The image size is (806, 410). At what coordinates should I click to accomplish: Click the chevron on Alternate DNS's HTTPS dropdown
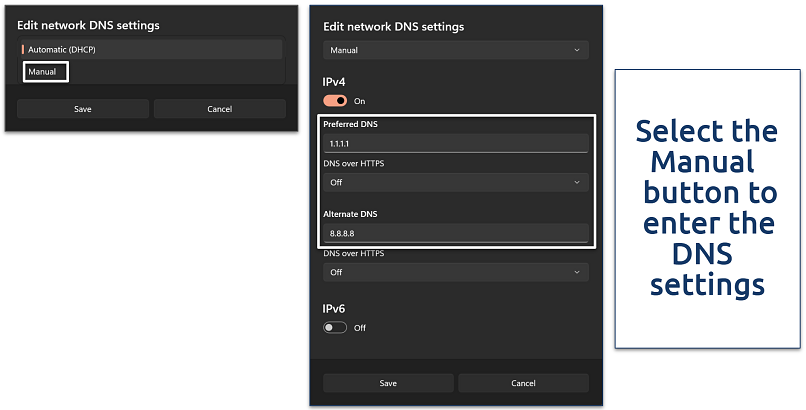(x=577, y=272)
